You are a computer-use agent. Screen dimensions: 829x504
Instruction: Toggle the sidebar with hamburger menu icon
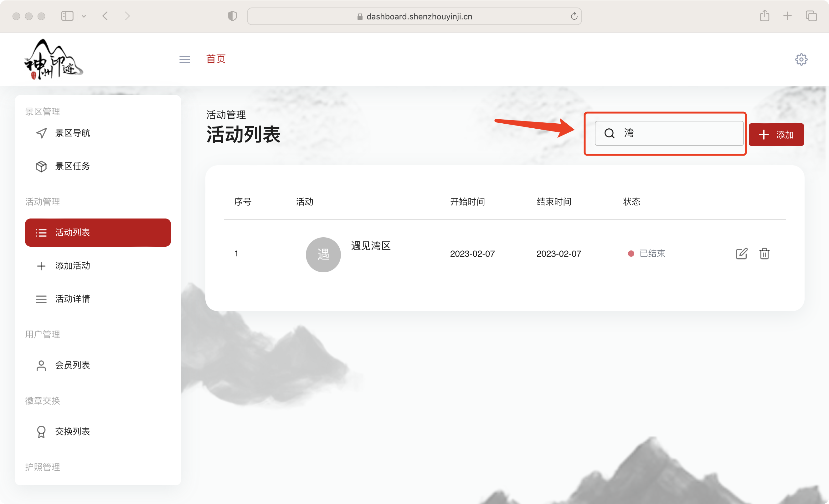184,59
